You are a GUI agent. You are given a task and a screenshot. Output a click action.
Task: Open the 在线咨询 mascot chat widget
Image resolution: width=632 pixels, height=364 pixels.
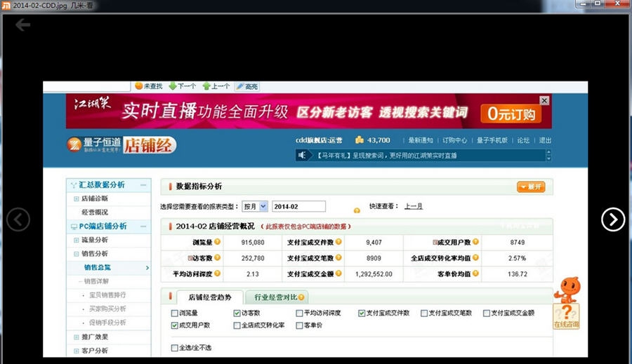click(x=566, y=303)
